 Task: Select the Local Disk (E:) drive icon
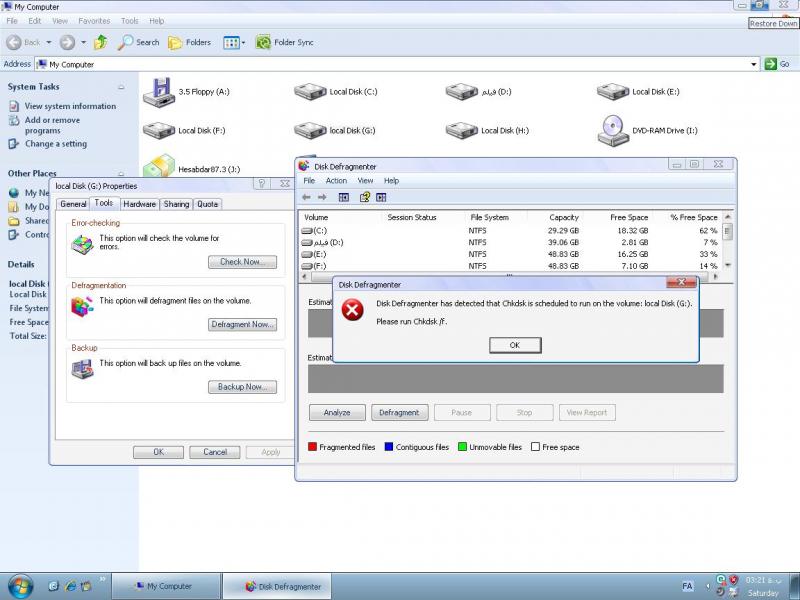[x=613, y=92]
